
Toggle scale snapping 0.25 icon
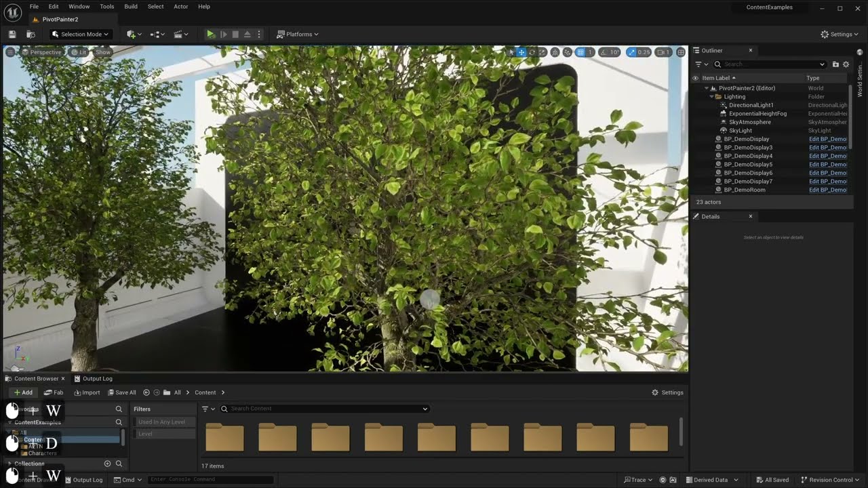tap(631, 52)
